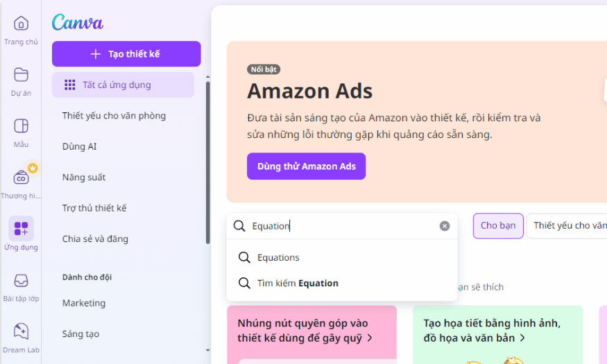The image size is (607, 364).
Task: Open Thương hiệu brand kit icon
Action: (x=21, y=178)
